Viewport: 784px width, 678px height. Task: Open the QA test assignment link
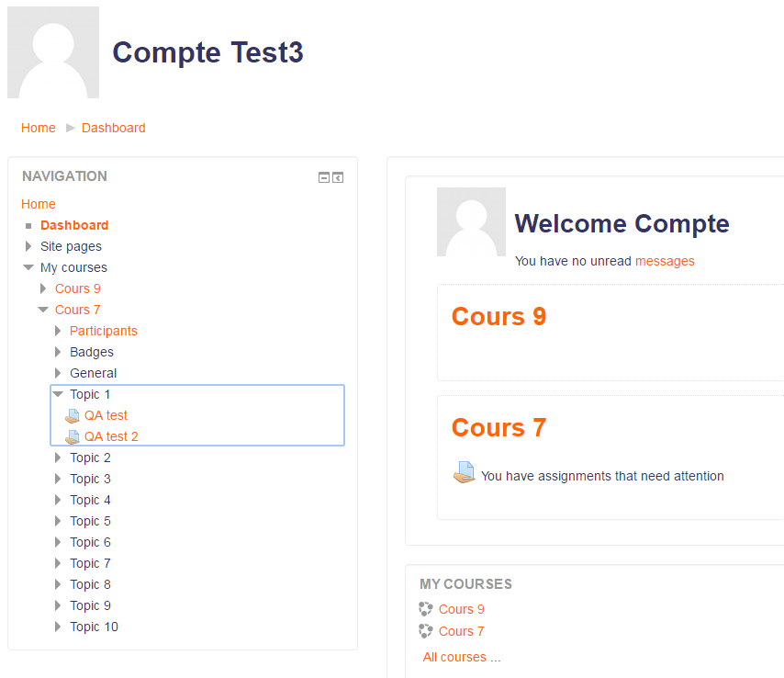tap(106, 415)
